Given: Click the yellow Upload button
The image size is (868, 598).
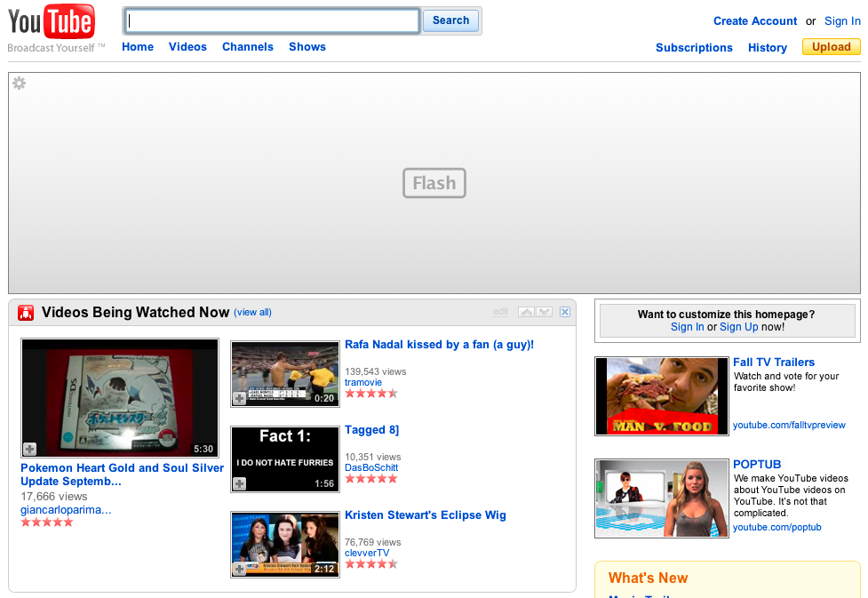Looking at the screenshot, I should [x=831, y=47].
